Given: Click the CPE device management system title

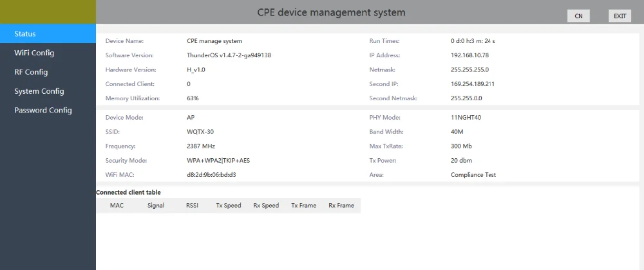Looking at the screenshot, I should [332, 12].
